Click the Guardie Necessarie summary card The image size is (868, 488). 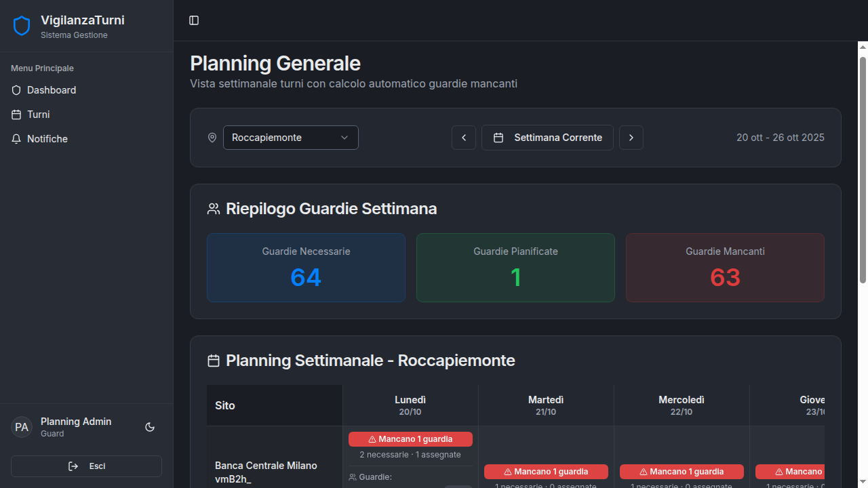306,268
